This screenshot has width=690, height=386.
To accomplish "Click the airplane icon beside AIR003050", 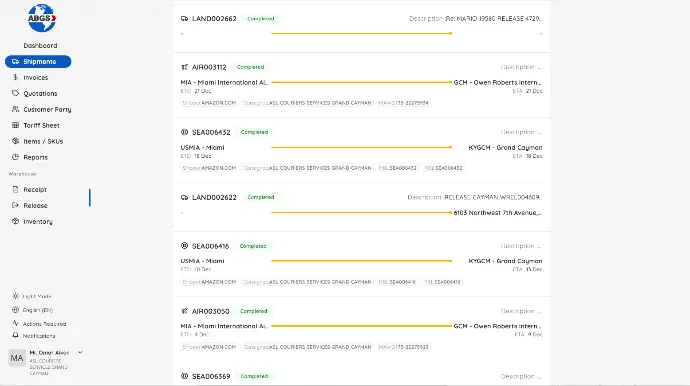I will point(184,311).
